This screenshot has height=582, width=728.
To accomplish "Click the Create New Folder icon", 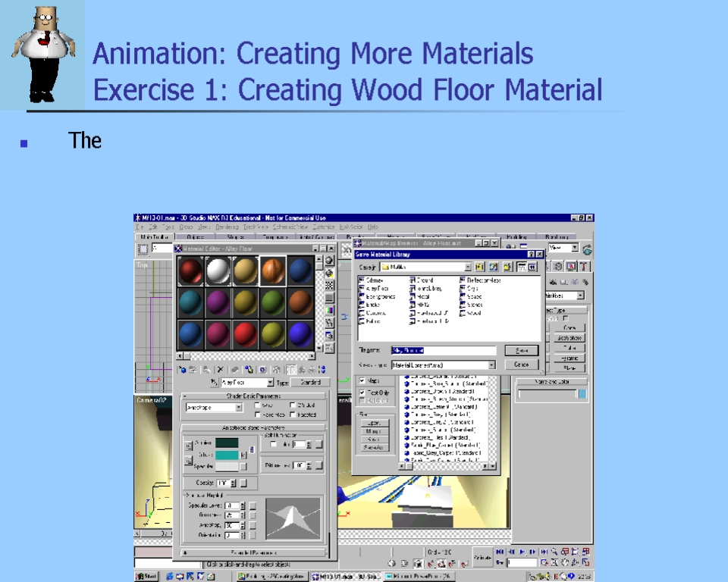I will [507, 267].
